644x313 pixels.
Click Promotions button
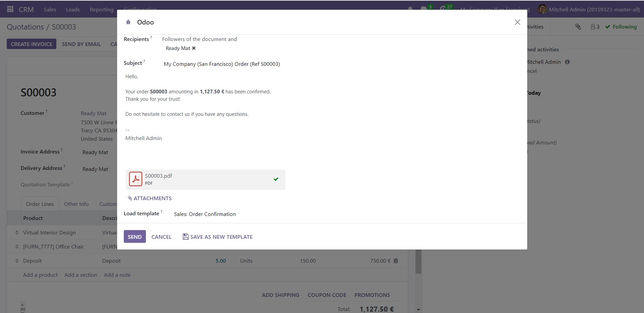click(372, 295)
